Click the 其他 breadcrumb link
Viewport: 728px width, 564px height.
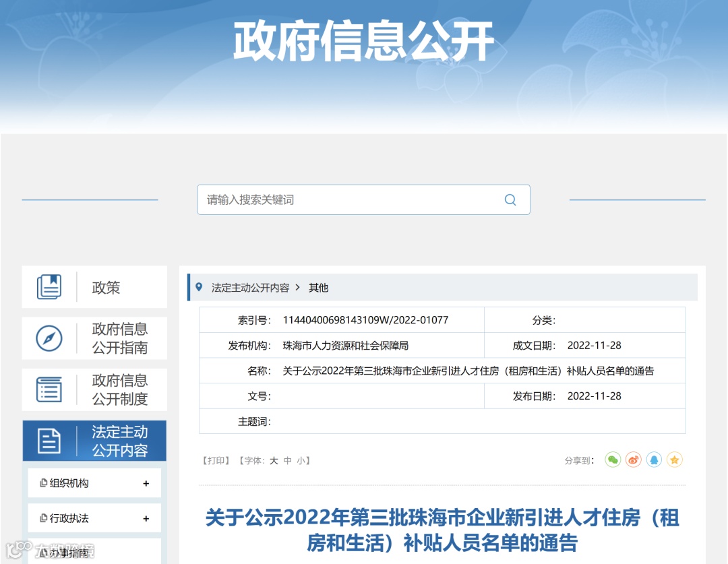pos(318,288)
